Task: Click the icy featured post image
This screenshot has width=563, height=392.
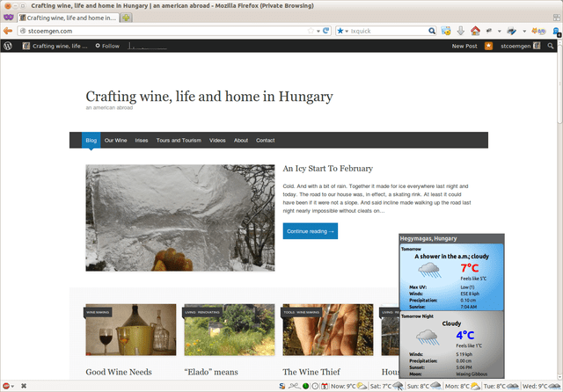Action: click(x=179, y=218)
